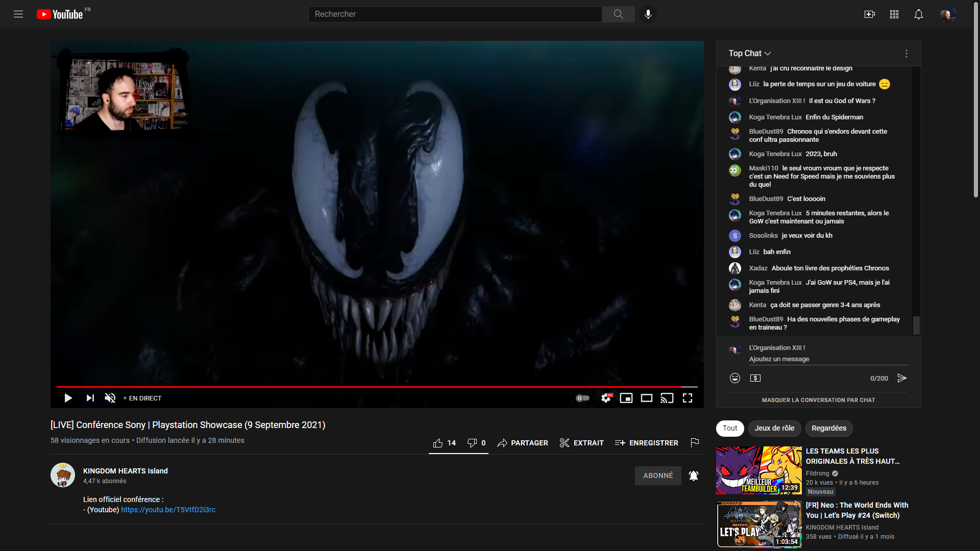Viewport: 980px width, 551px height.
Task: Save video with ENREGISTRER
Action: coord(647,443)
